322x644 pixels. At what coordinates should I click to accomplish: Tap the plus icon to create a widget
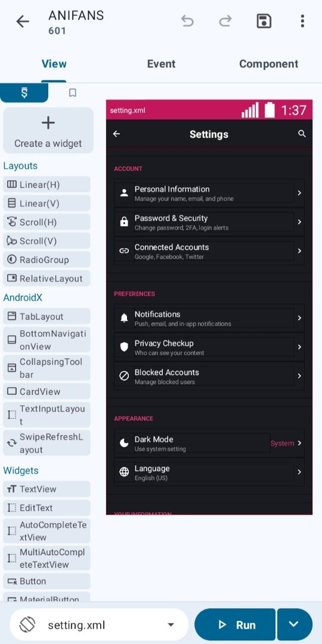click(x=48, y=122)
